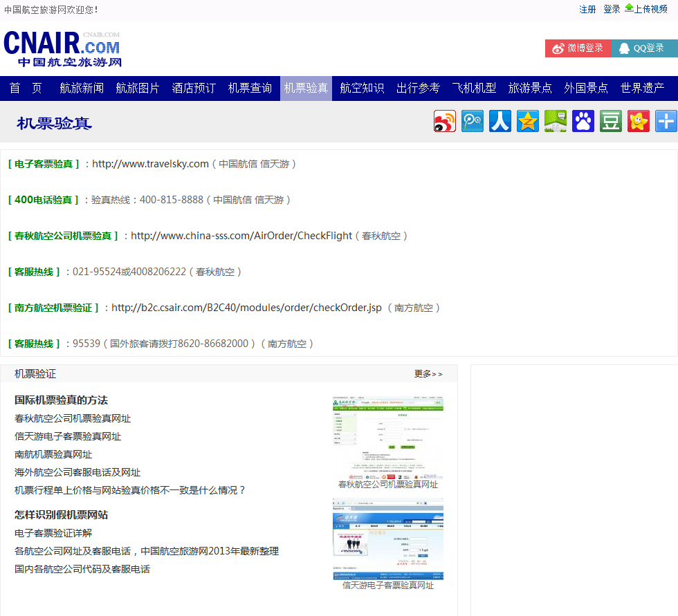678x616 pixels.
Task: Open 国际机票验真的方法 article
Action: (x=61, y=400)
